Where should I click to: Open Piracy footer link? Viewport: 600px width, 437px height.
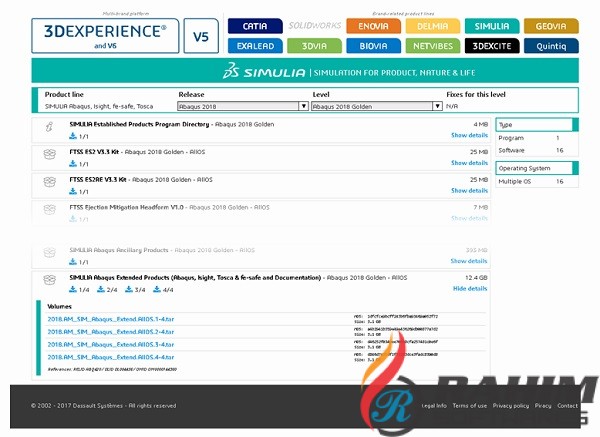pos(543,406)
